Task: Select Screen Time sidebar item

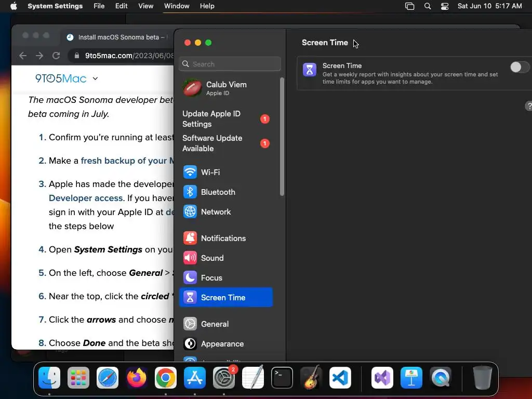Action: coord(225,297)
